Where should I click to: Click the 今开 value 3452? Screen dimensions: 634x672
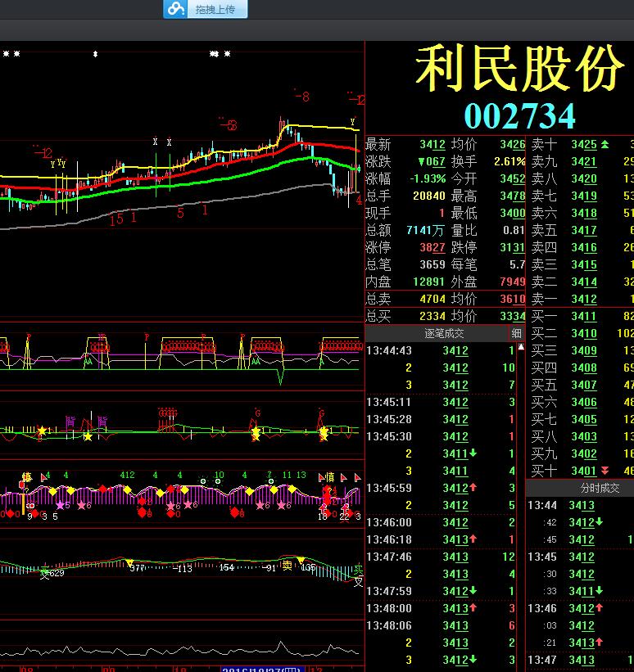point(513,178)
